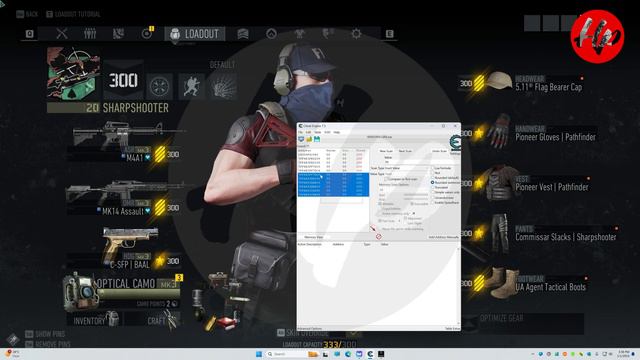The height and width of the screenshot is (360, 640).
Task: Click Memory View button
Action: pos(314,237)
